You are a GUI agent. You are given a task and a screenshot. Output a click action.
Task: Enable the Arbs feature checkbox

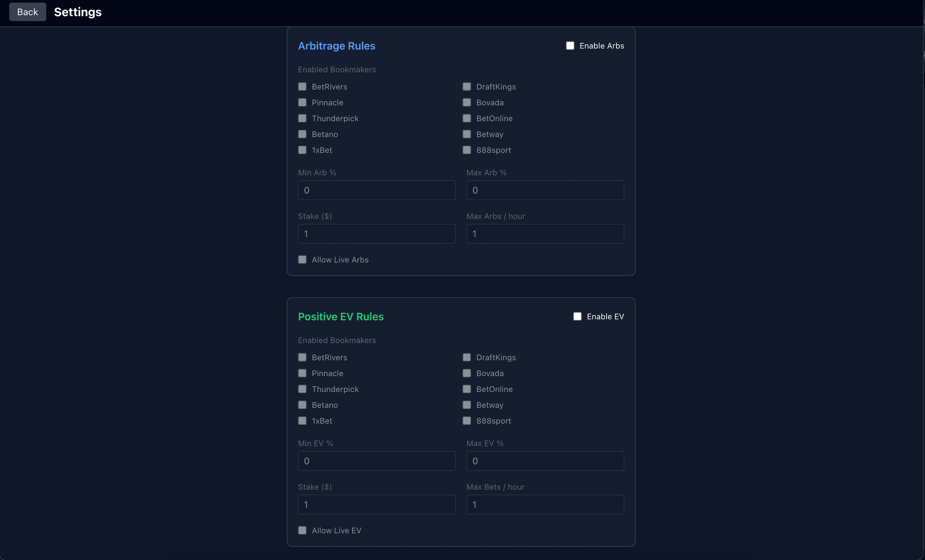[x=570, y=46]
